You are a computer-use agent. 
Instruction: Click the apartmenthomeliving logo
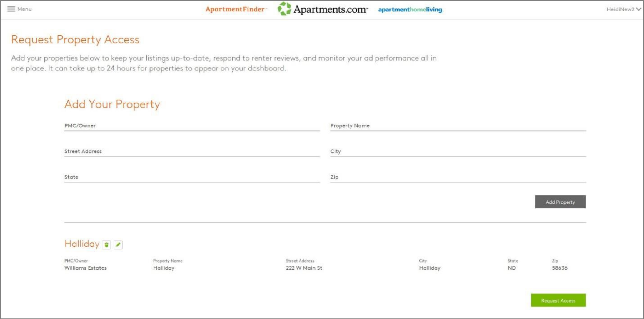pyautogui.click(x=411, y=9)
